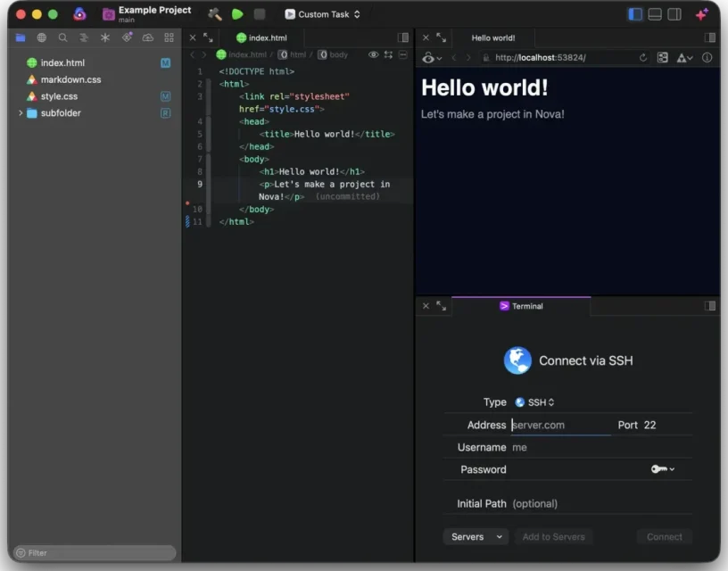Split the Terminal pane icon
This screenshot has width=728, height=571.
pos(710,305)
